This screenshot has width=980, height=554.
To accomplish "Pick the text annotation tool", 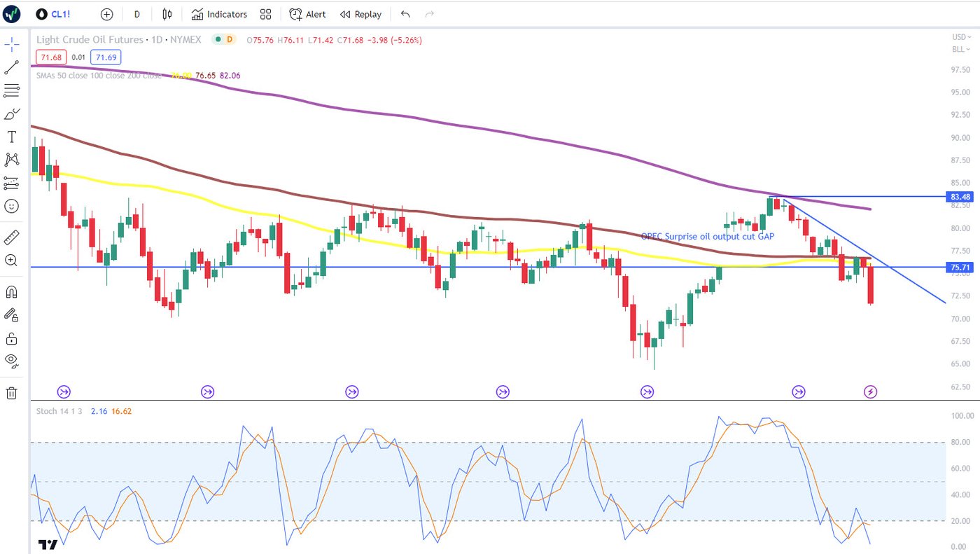I will point(11,137).
